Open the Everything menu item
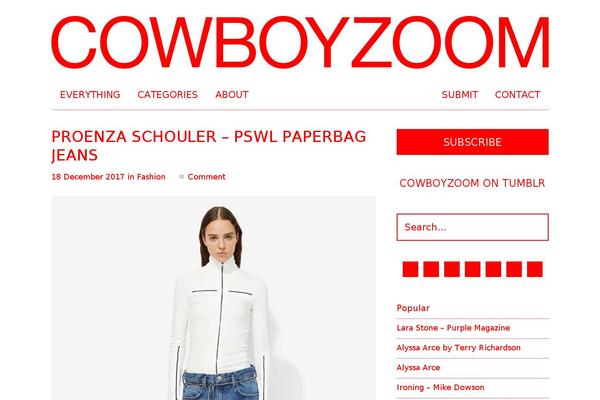 90,95
